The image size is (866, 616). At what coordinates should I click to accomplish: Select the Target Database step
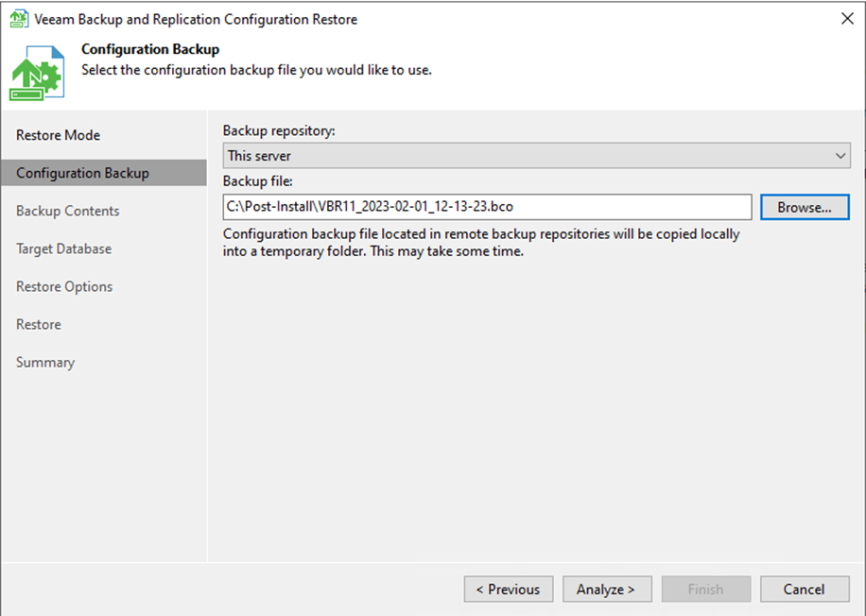click(x=63, y=248)
